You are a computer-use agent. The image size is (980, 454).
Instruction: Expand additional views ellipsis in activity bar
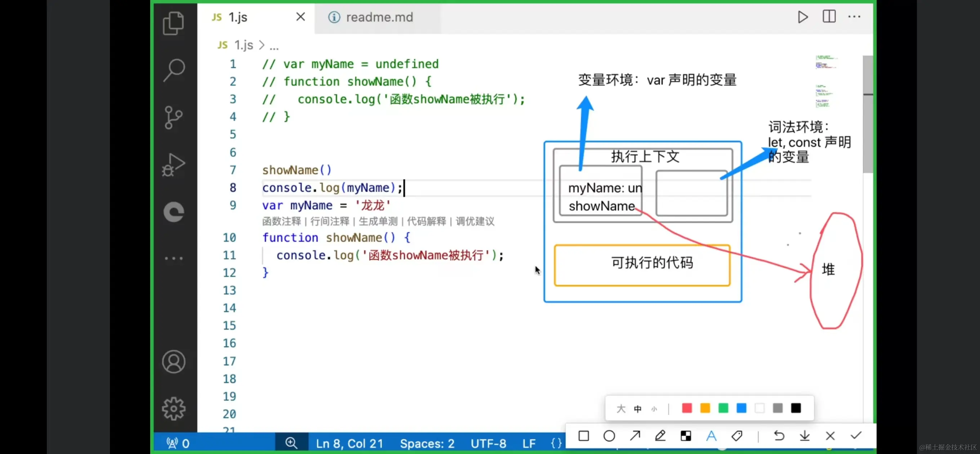(x=174, y=258)
